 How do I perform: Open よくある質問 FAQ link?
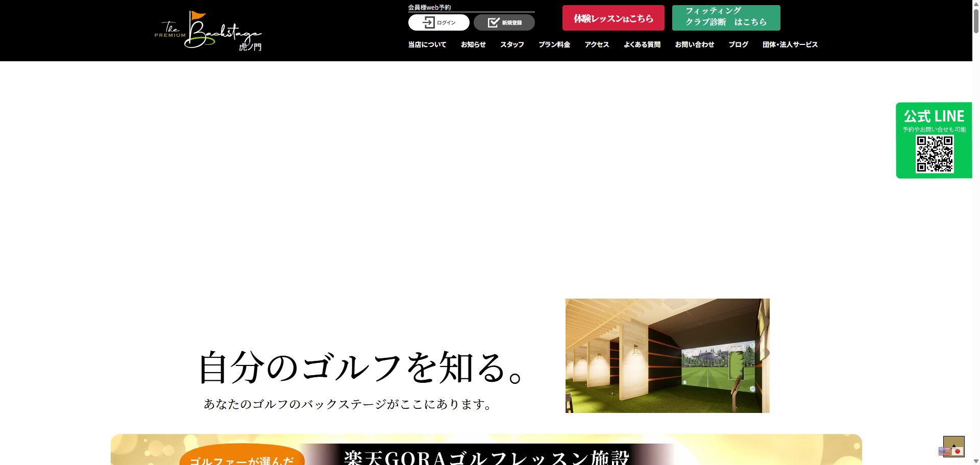click(642, 45)
